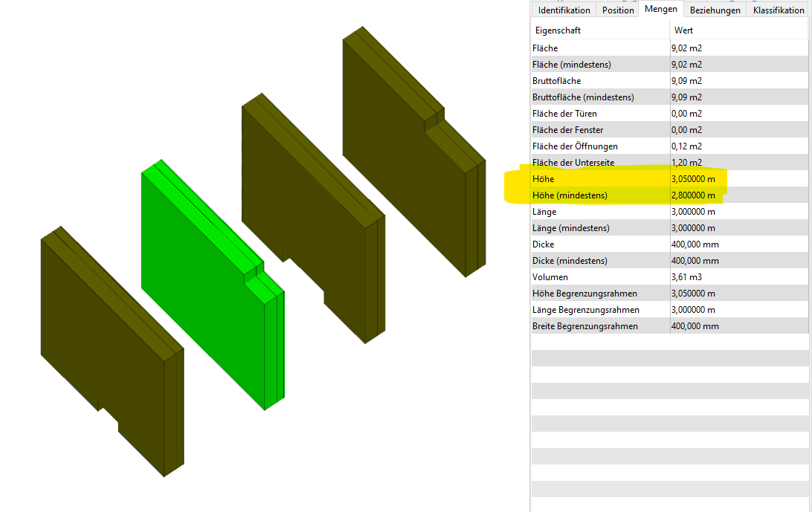Screen dimensions: 812x512
Task: Select the Breite Begrenzungsrahmen label
Action: (585, 326)
